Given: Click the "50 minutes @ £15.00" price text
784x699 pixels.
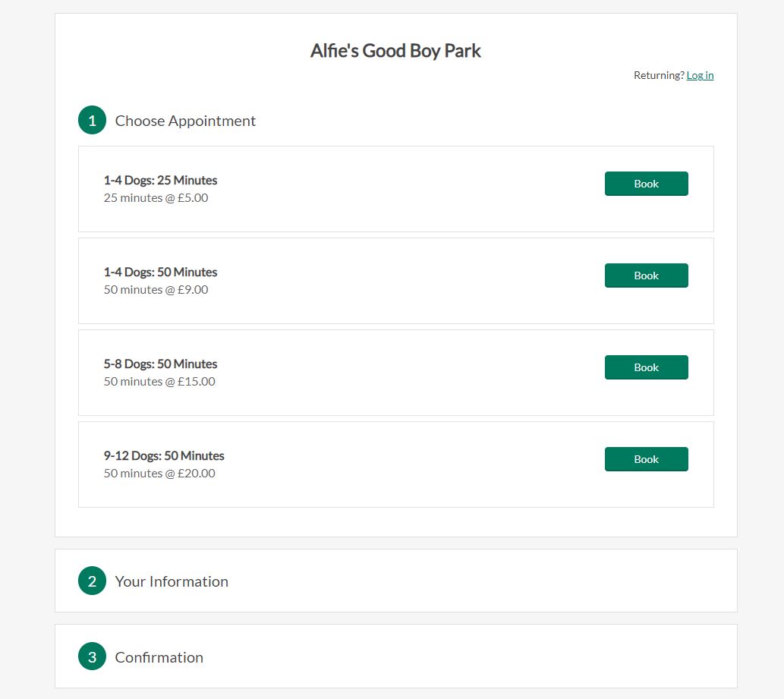Looking at the screenshot, I should click(x=159, y=382).
